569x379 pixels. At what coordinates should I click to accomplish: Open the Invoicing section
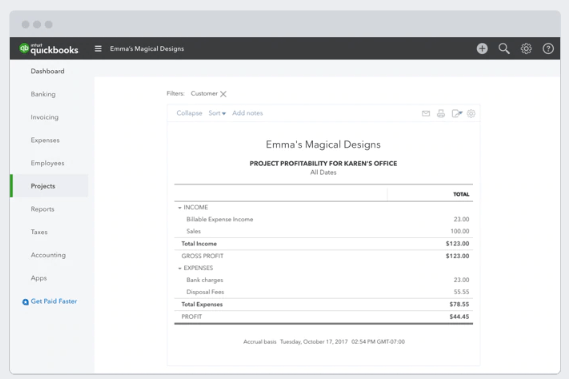tap(45, 117)
